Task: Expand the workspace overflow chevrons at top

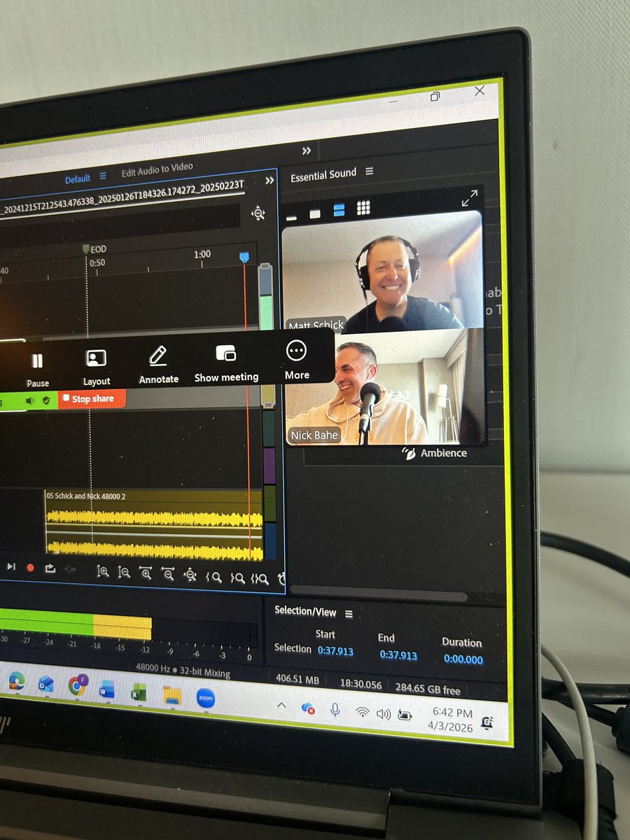Action: (x=306, y=150)
